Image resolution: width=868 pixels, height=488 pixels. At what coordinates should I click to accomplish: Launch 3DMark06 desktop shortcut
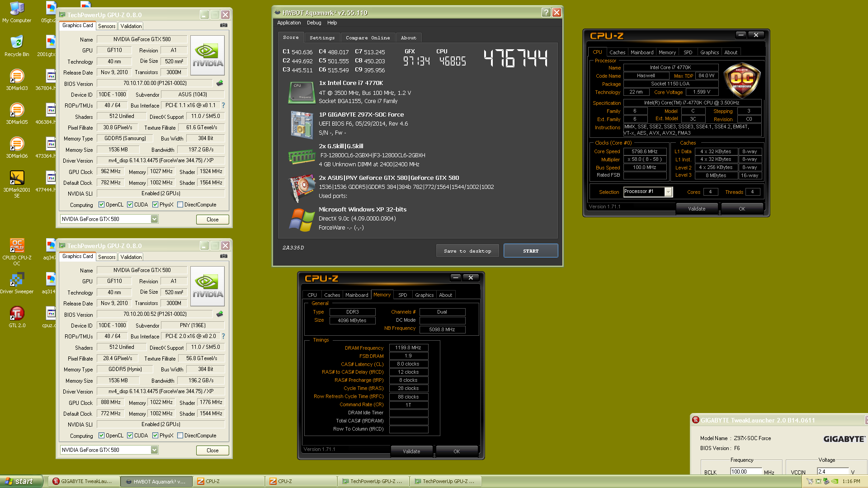coord(17,148)
